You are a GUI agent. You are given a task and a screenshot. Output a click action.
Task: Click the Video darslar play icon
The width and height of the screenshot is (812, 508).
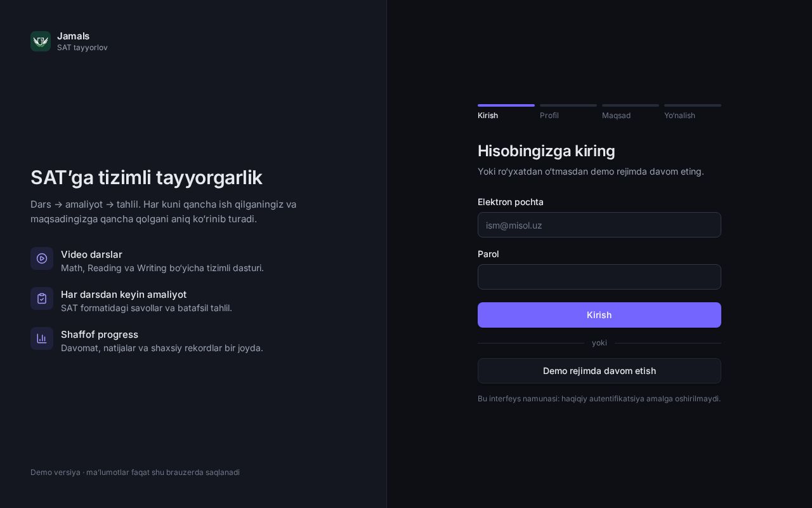click(42, 258)
